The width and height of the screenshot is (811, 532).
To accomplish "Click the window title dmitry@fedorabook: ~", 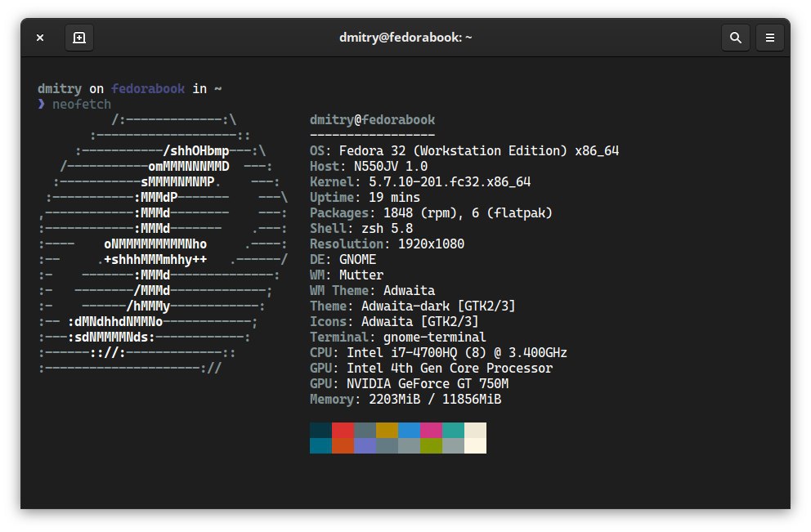I will [405, 38].
